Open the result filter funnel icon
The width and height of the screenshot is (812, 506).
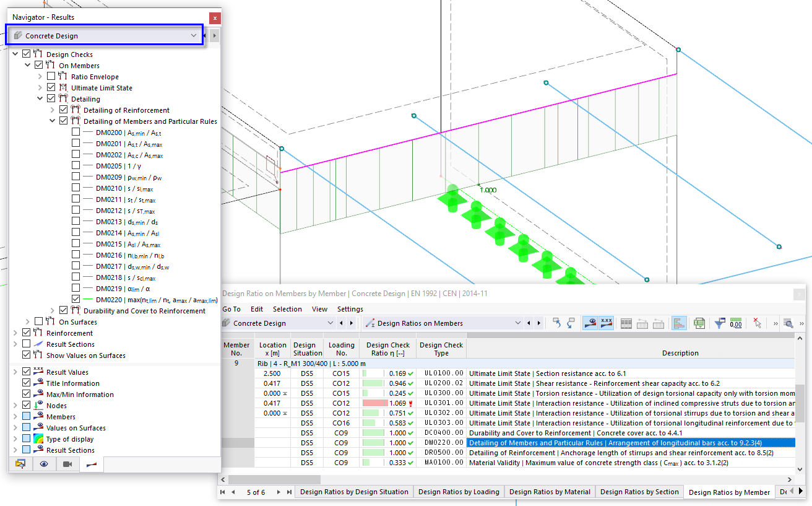click(720, 323)
